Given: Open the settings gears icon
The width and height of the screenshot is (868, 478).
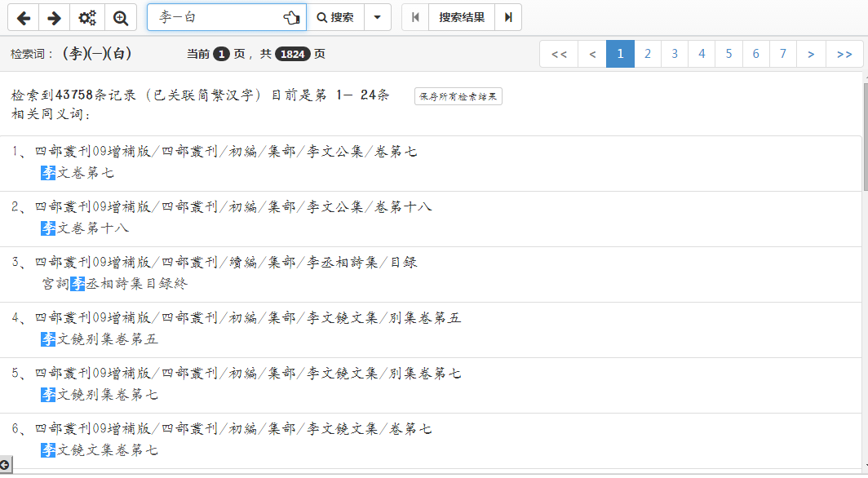Looking at the screenshot, I should coord(87,17).
